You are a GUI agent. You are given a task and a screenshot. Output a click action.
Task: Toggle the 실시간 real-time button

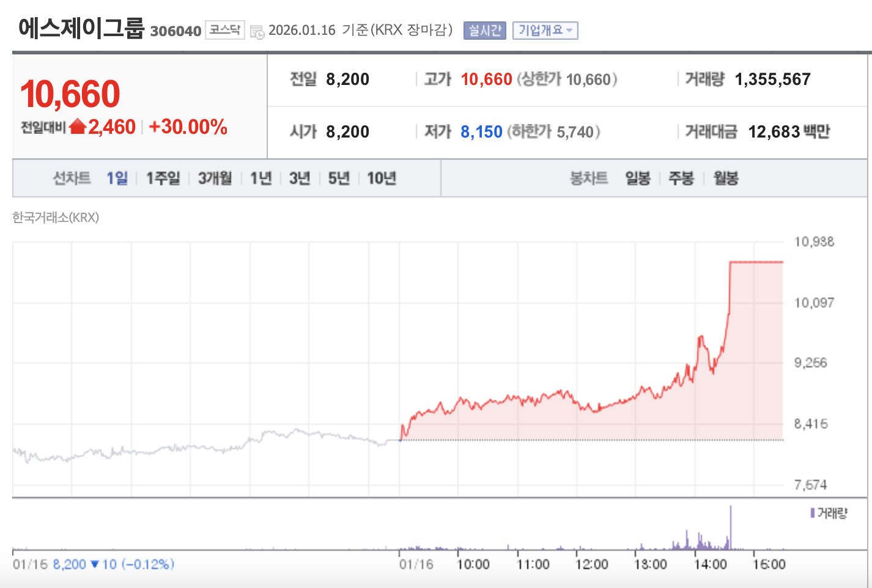[x=485, y=30]
